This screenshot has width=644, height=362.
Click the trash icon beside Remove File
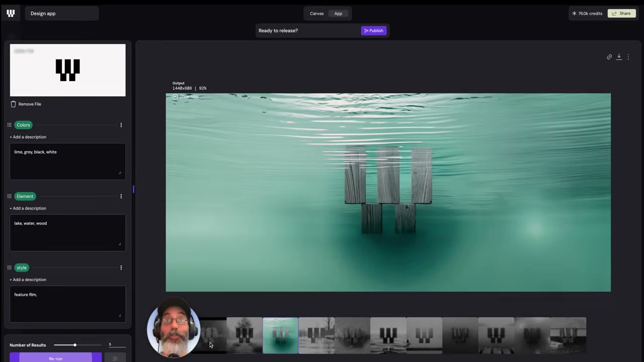click(13, 104)
